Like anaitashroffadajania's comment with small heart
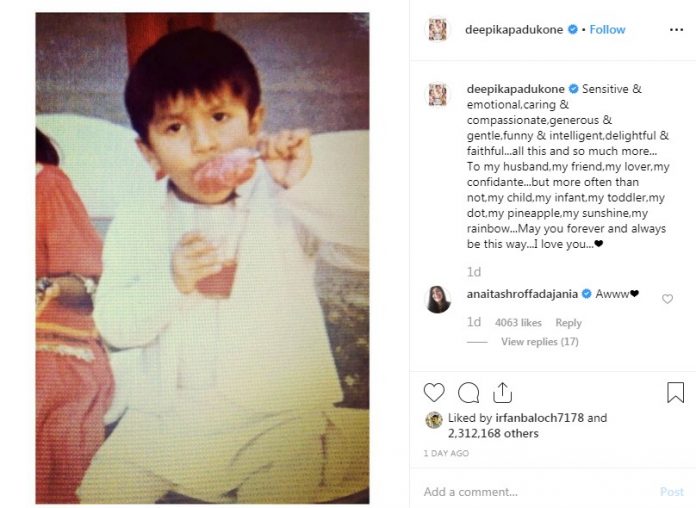Image resolution: width=696 pixels, height=508 pixels. point(667,298)
